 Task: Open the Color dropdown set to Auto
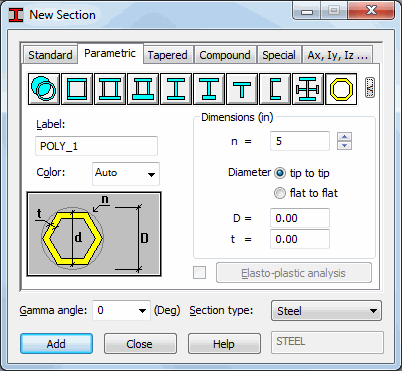click(x=126, y=174)
